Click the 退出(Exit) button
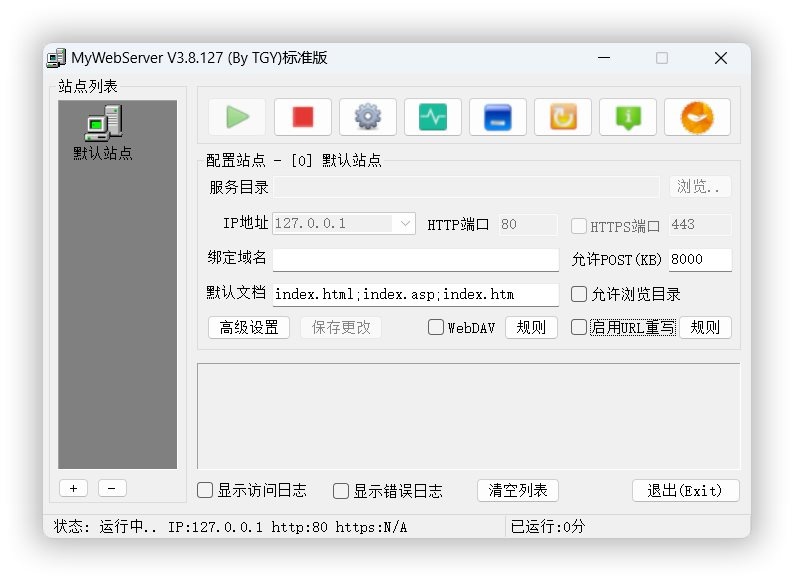The width and height of the screenshot is (794, 581). click(686, 490)
